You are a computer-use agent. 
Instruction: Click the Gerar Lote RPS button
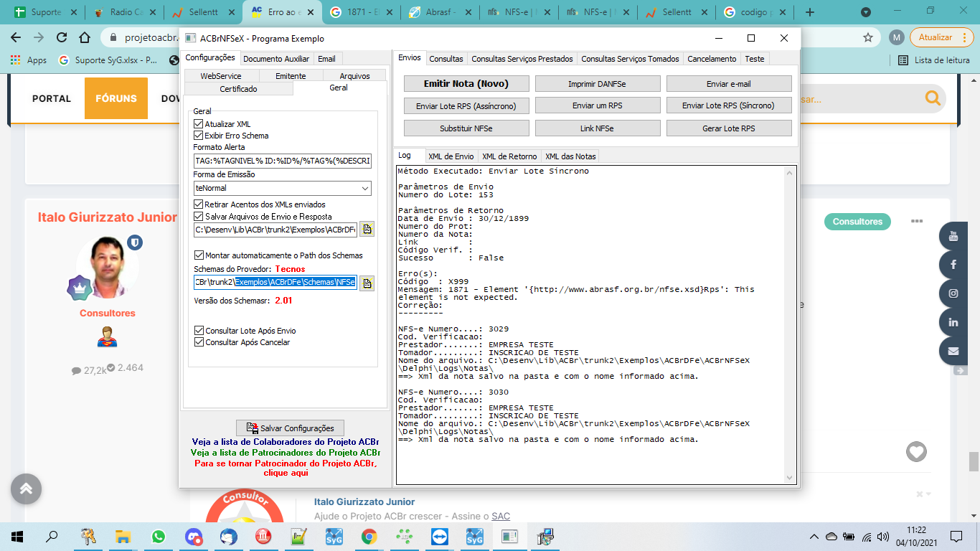(x=729, y=128)
